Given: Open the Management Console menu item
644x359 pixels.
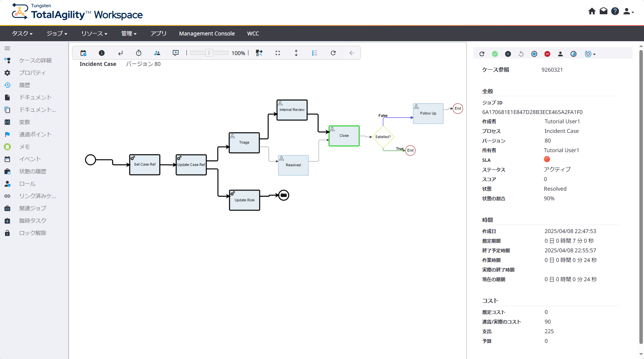Looking at the screenshot, I should click(x=207, y=34).
